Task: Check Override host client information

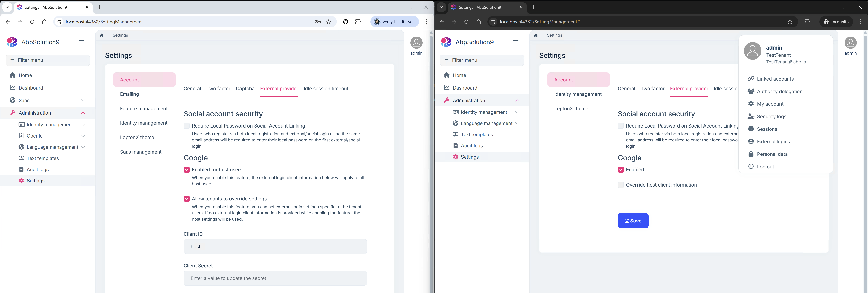Action: [x=621, y=185]
